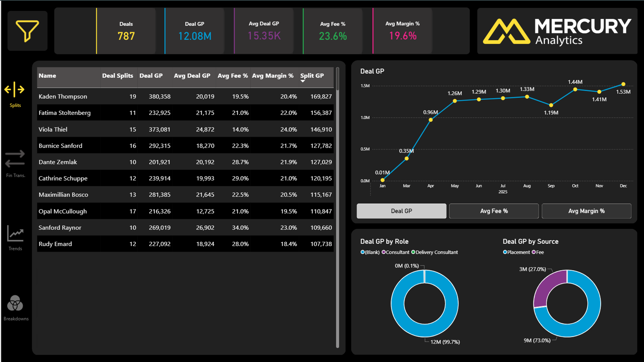Open the Trends chart icon

click(15, 233)
